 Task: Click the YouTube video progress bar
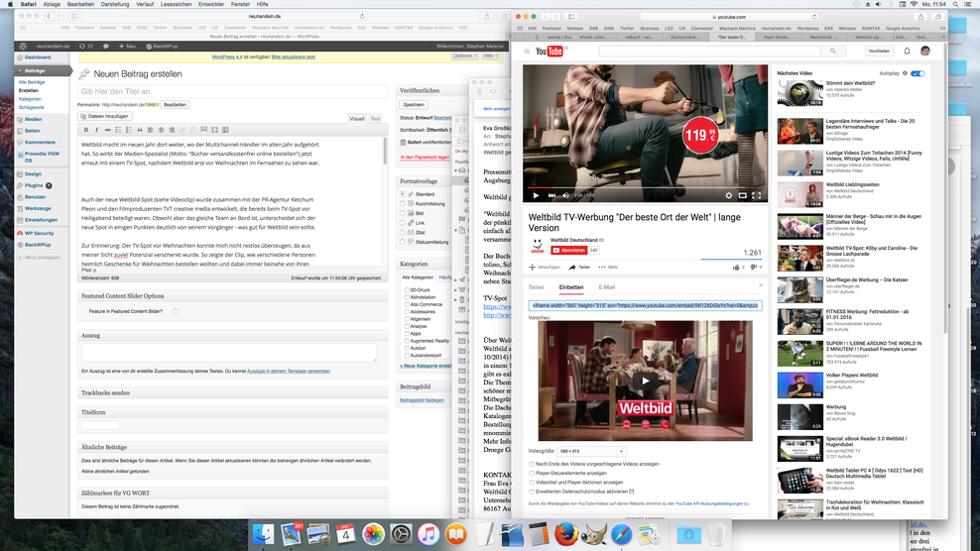645,187
